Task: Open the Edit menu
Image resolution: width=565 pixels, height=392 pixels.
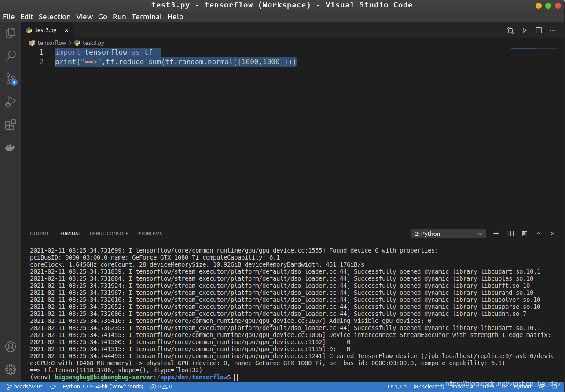Action: [x=26, y=17]
